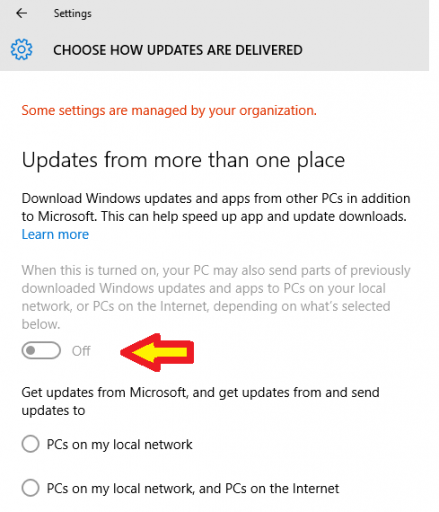
Task: Click the blue Settings gear icon
Action: (22, 49)
